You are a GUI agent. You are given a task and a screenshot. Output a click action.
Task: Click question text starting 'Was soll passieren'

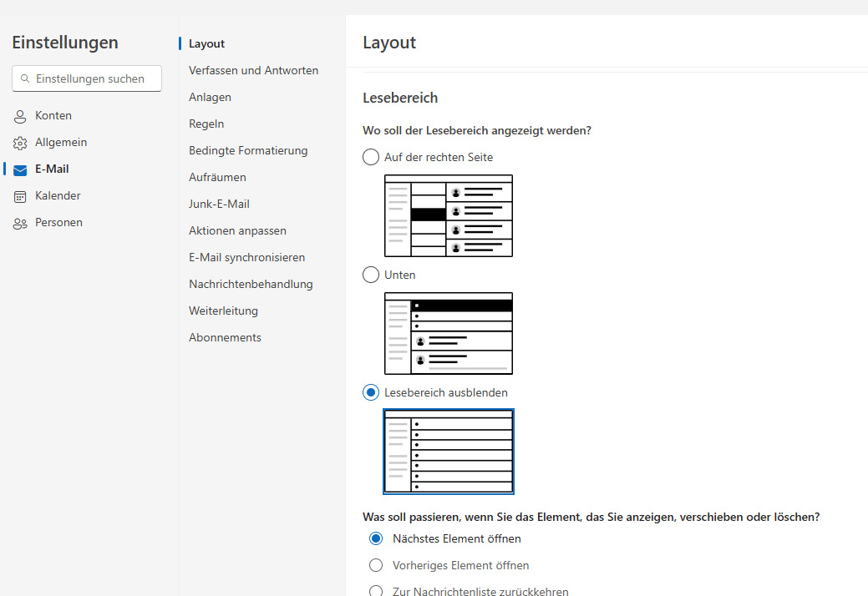point(591,517)
